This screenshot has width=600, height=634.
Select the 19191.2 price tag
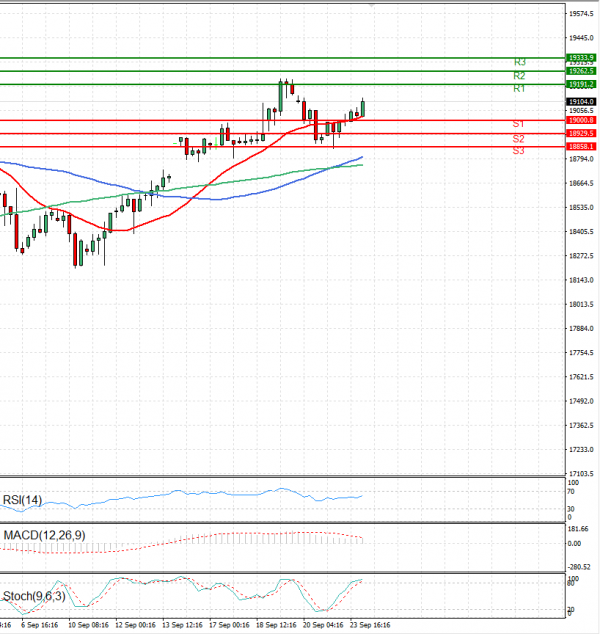pyautogui.click(x=581, y=85)
